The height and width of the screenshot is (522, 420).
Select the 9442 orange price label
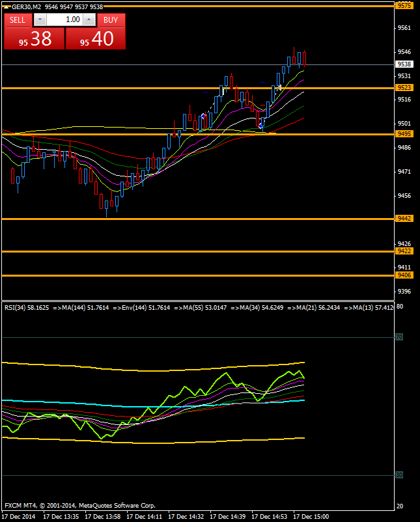click(x=404, y=219)
